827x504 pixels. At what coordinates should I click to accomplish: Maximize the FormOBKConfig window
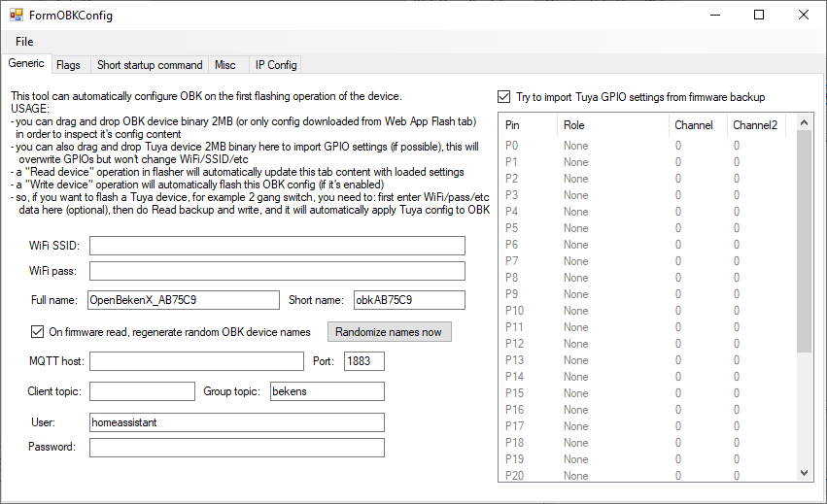click(759, 15)
